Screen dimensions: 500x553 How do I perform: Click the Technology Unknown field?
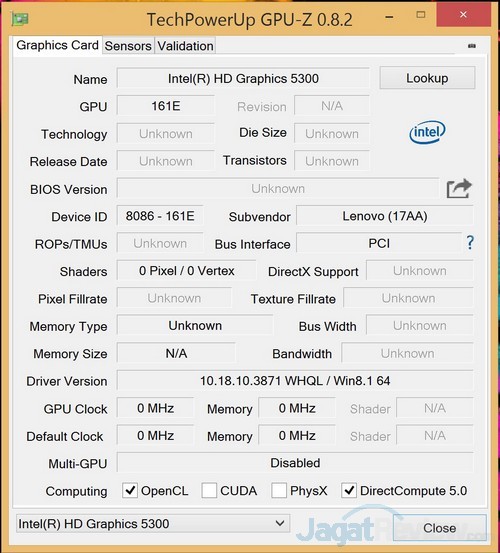coord(166,133)
